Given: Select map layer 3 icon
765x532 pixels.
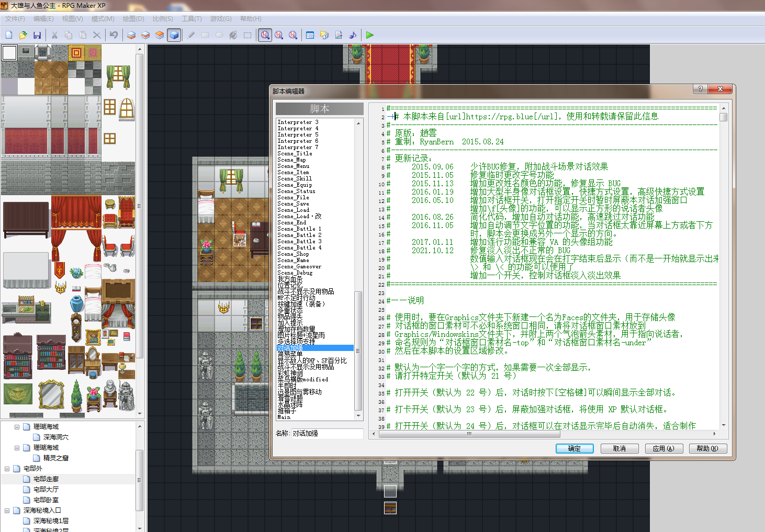Looking at the screenshot, I should pyautogui.click(x=160, y=35).
